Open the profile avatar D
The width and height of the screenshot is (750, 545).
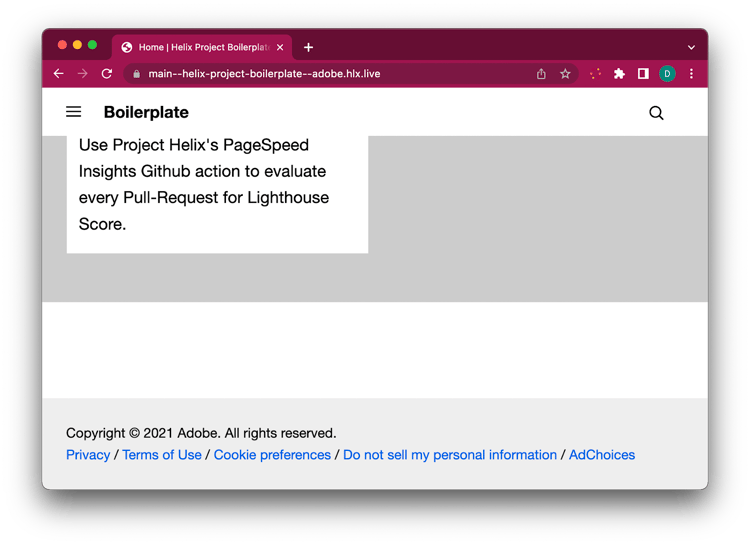coord(667,74)
